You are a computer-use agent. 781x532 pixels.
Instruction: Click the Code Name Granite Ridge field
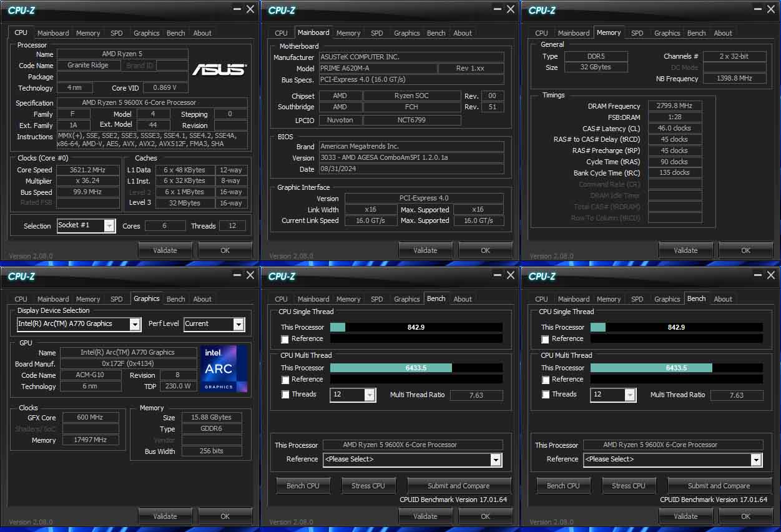[88, 65]
